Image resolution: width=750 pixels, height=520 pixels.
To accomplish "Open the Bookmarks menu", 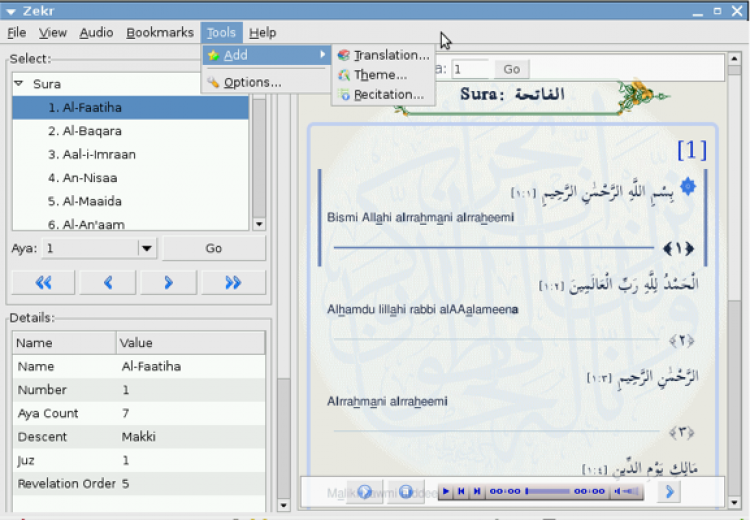I will [x=160, y=33].
